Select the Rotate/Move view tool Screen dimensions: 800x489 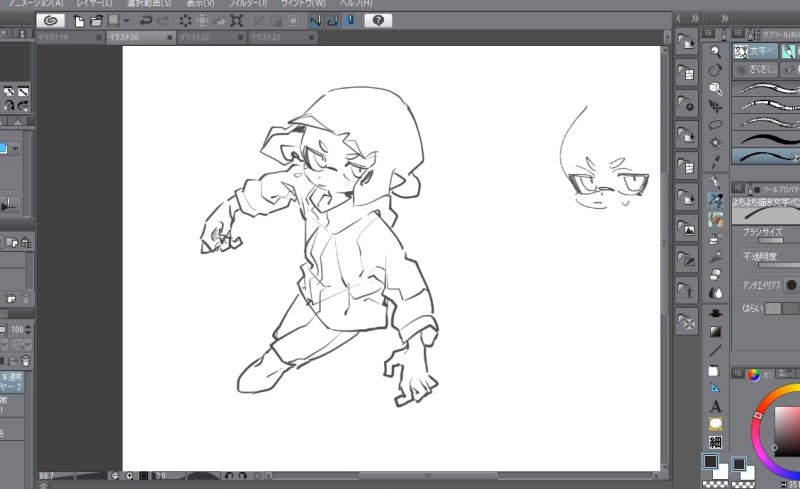coord(715,70)
